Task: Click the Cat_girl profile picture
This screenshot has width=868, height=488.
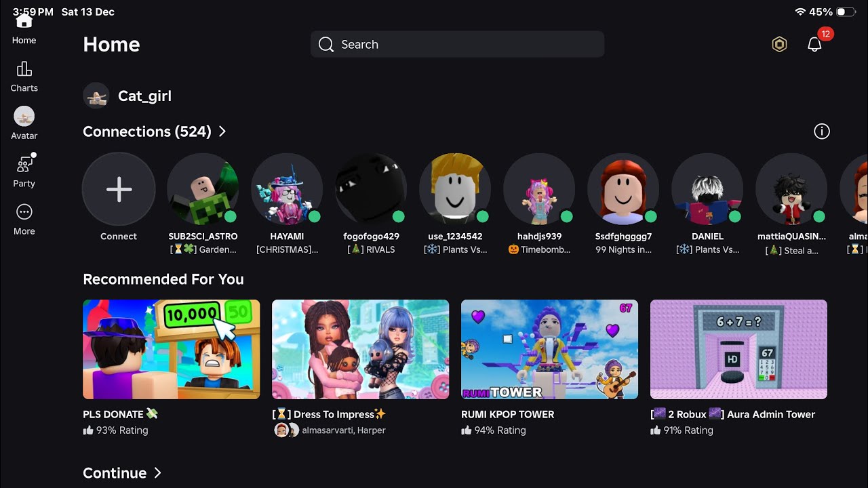Action: [96, 96]
